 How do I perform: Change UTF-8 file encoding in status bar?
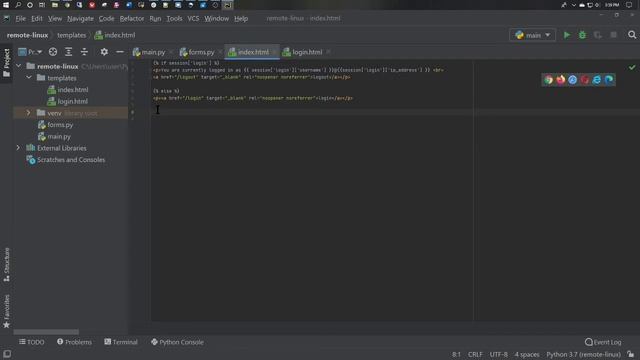tap(499, 354)
